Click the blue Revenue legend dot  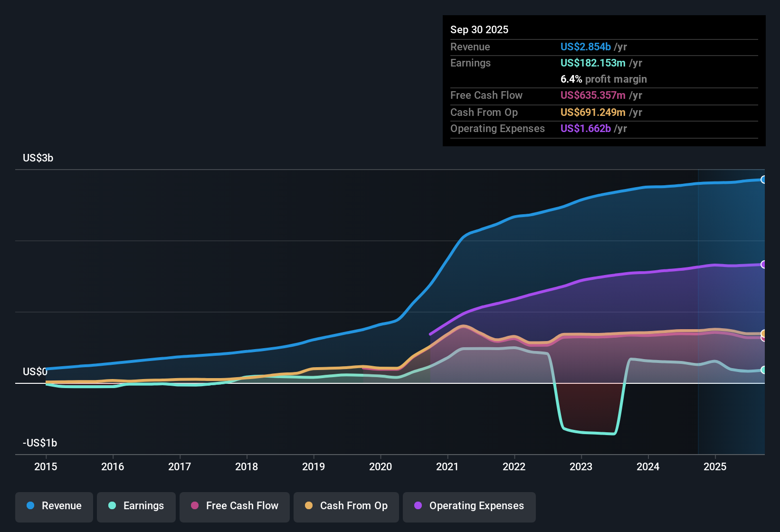coord(29,505)
